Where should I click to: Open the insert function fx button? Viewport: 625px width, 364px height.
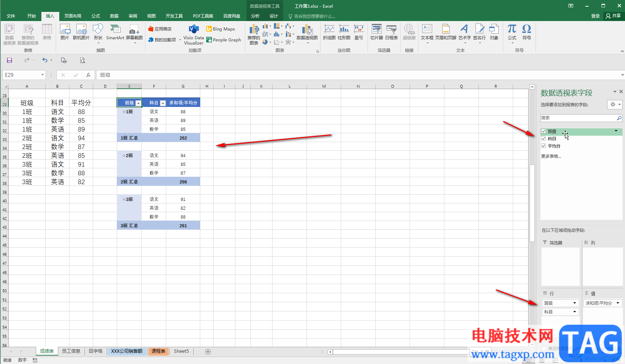88,75
